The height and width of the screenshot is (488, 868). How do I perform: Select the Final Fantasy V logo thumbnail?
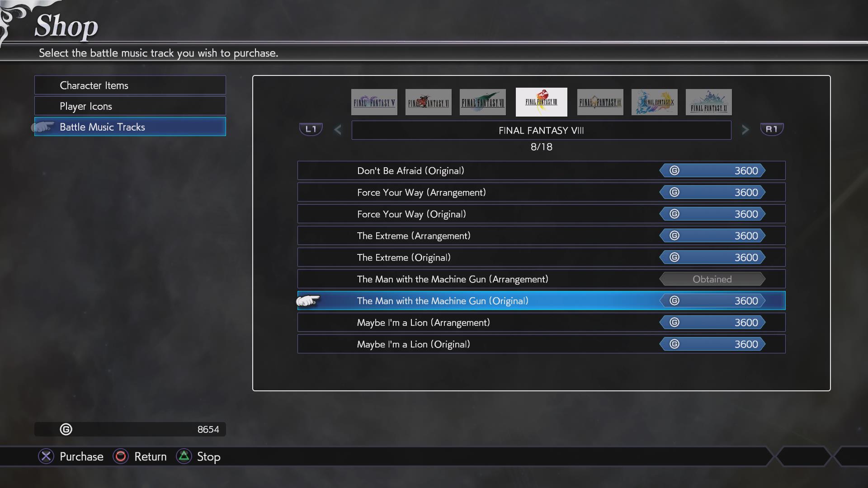[x=374, y=102]
